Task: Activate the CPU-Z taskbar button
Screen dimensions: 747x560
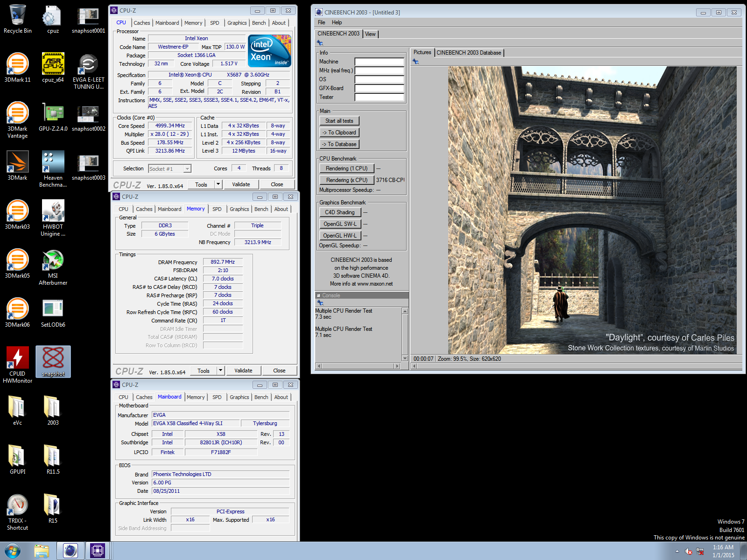Action: click(97, 551)
